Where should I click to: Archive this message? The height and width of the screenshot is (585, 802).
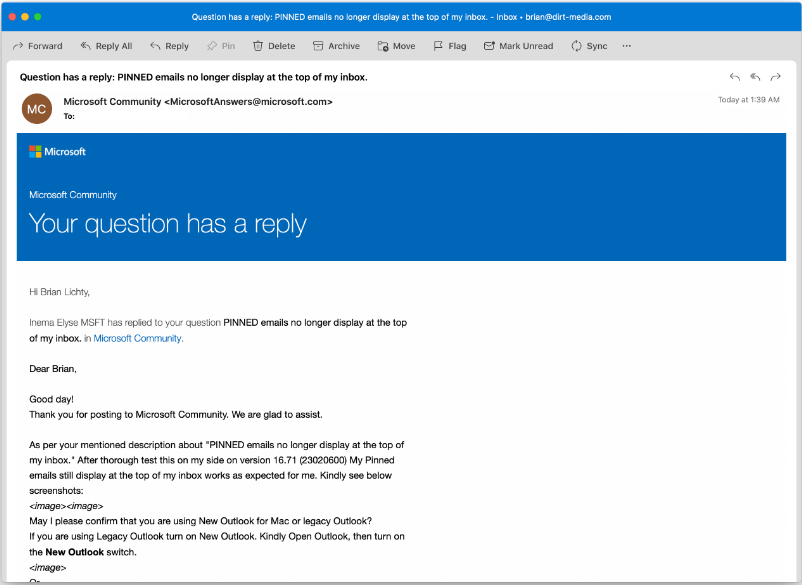(x=336, y=46)
